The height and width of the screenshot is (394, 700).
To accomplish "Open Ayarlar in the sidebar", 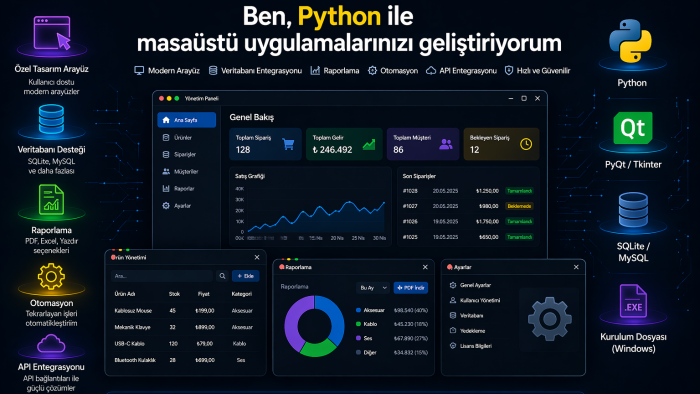I will (187, 206).
